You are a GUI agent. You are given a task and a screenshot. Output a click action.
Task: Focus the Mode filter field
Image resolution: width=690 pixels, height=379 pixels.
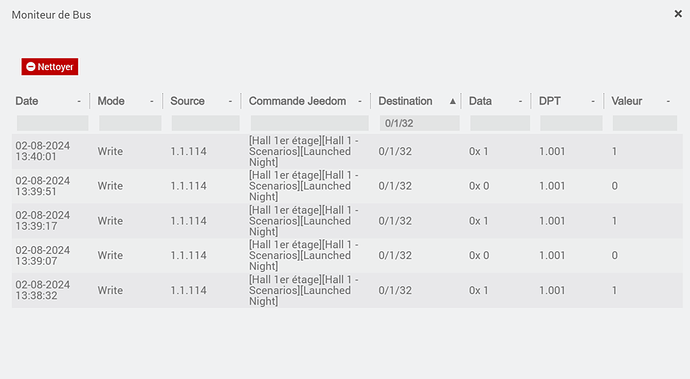[130, 123]
